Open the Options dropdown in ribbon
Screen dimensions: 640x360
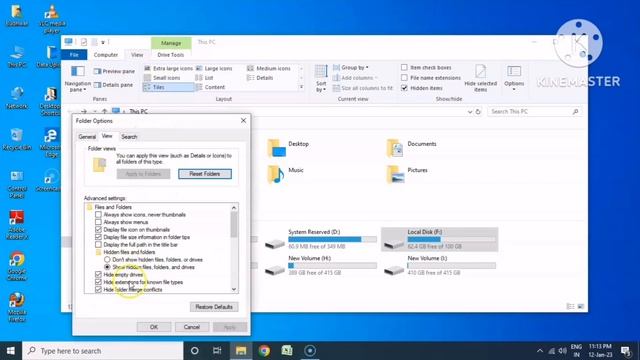(x=514, y=79)
